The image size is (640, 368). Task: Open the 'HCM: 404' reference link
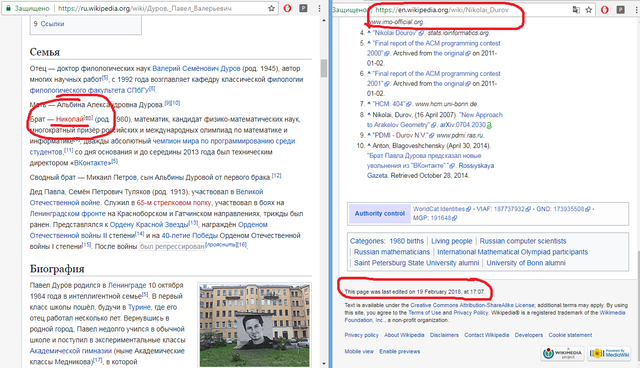pyautogui.click(x=389, y=104)
